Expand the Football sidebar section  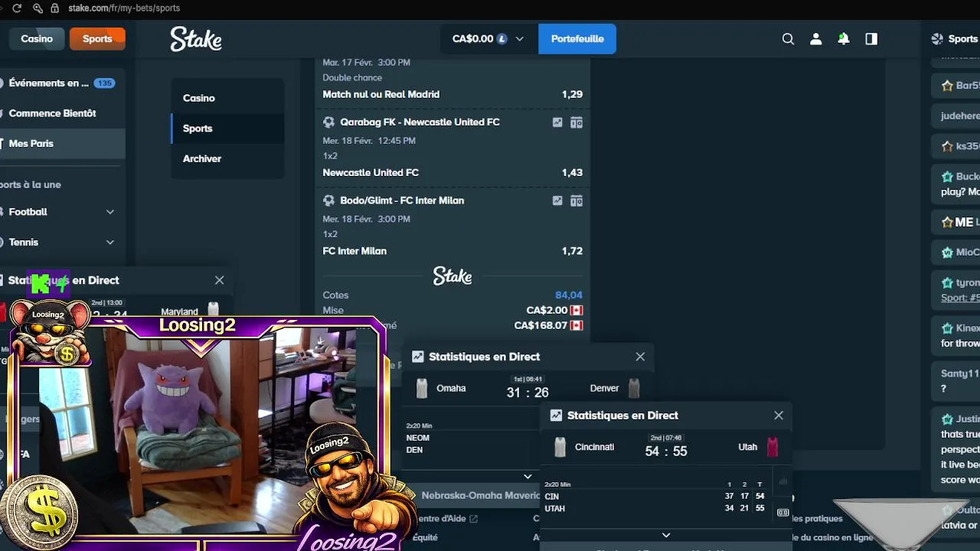[109, 212]
